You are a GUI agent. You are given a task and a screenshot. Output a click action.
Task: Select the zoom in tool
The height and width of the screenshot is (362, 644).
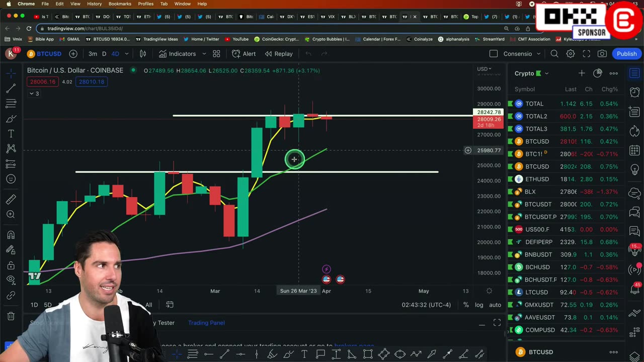[x=11, y=215]
